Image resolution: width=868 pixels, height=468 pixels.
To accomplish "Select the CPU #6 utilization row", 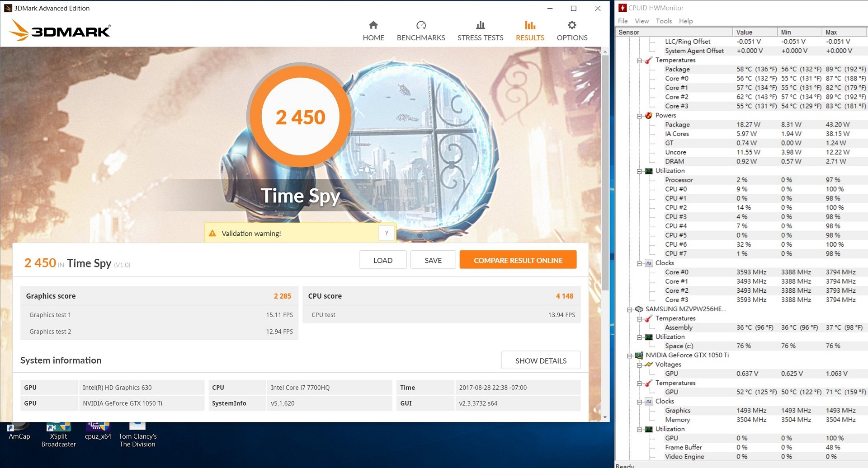I will (x=765, y=244).
